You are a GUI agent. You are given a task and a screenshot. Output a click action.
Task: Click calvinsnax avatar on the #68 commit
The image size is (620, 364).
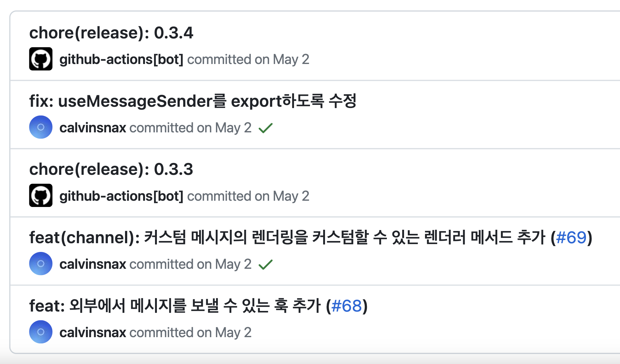[41, 332]
